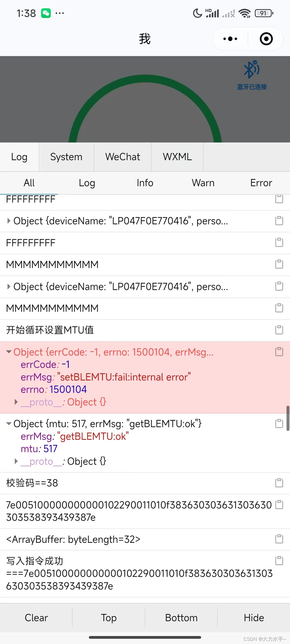Image resolution: width=290 pixels, height=644 pixels.
Task: Expand the second deviceName Object entry
Action: coord(9,287)
